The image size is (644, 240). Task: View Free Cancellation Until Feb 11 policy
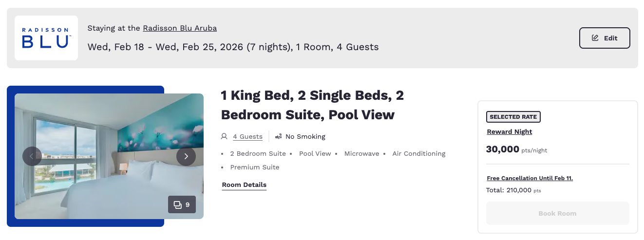click(530, 178)
